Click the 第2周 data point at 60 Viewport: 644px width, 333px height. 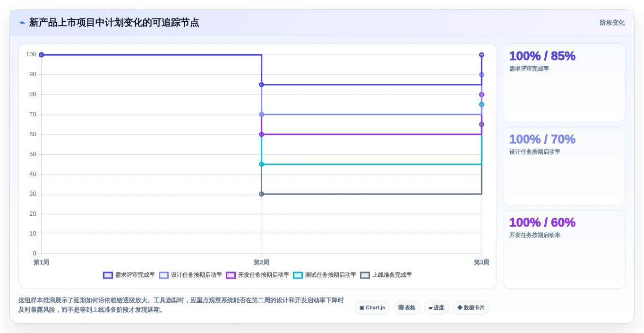(261, 134)
